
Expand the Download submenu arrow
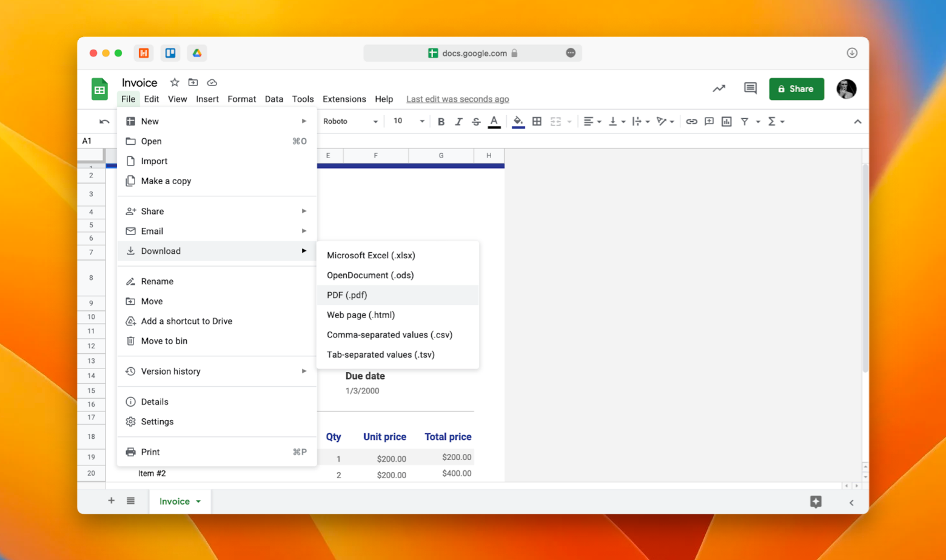point(304,250)
